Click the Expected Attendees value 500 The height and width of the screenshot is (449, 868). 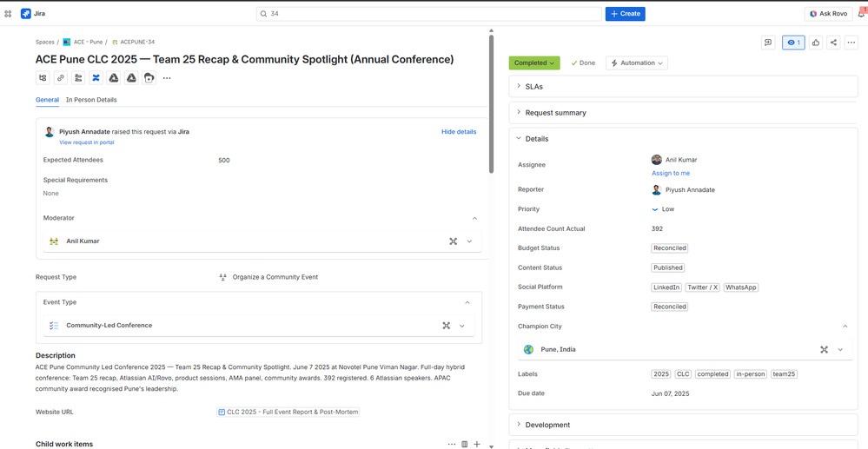224,161
